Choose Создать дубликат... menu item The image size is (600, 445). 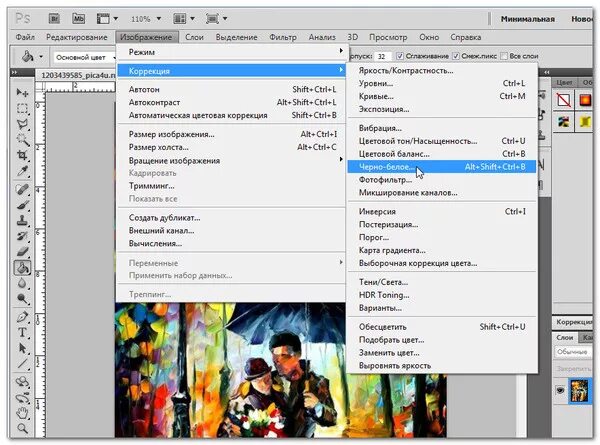[x=232, y=218]
